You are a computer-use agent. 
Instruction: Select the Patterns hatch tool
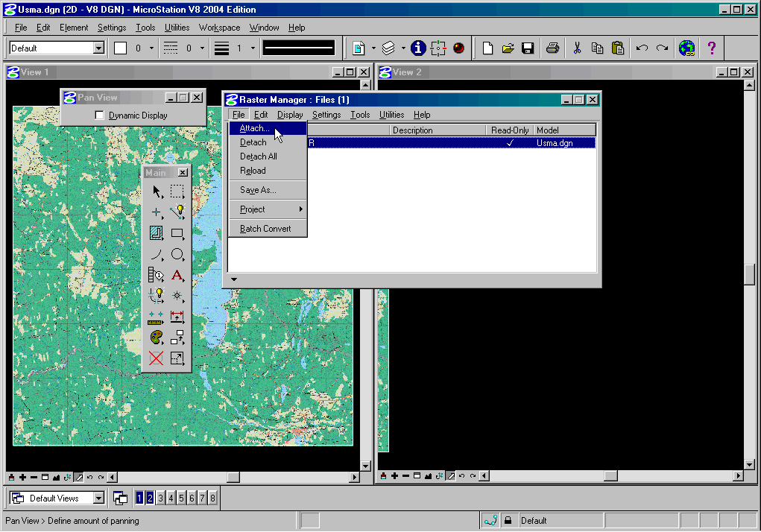(157, 233)
